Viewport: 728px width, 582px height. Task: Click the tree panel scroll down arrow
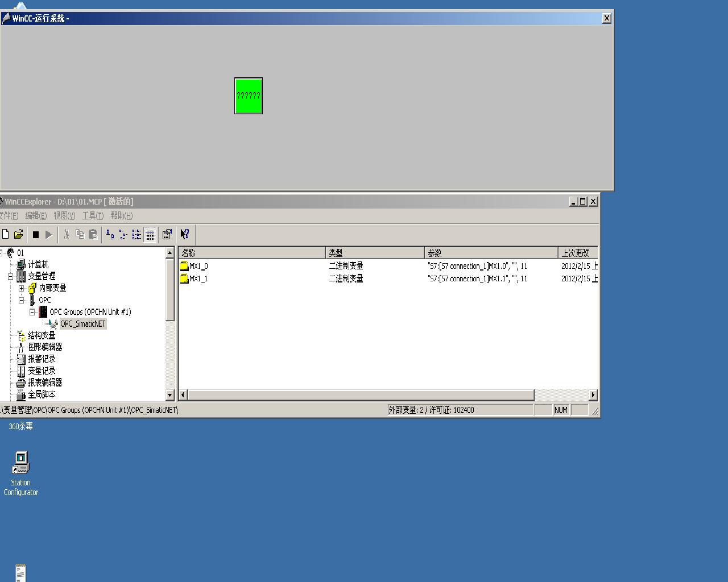click(x=169, y=394)
